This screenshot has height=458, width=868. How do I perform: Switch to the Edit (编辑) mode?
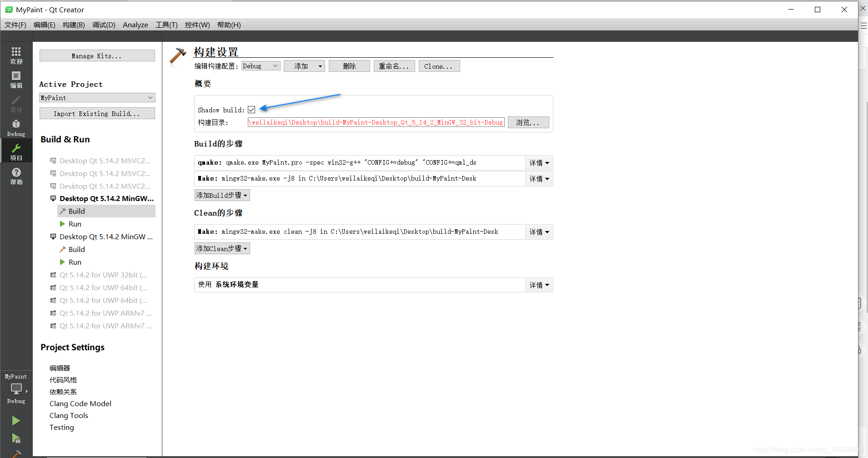pos(16,80)
